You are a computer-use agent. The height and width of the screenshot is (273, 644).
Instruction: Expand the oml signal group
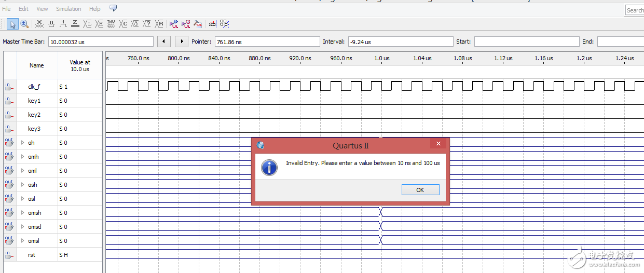[22, 171]
